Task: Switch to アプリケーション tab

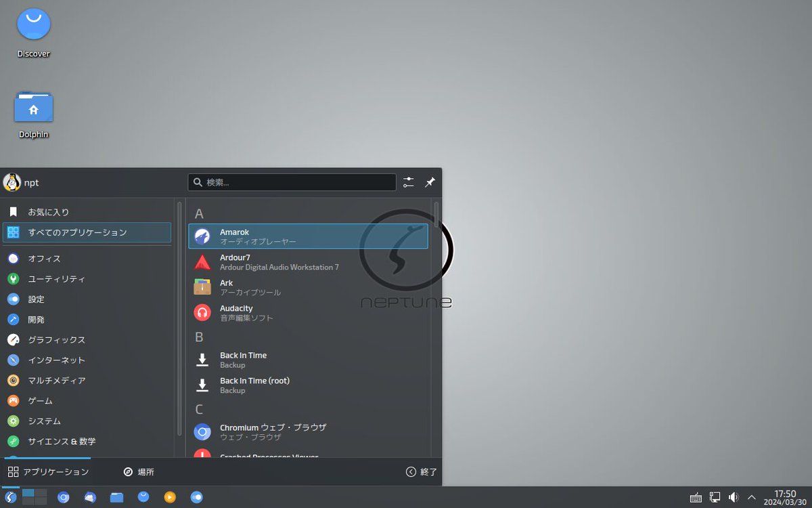Action: (x=48, y=472)
